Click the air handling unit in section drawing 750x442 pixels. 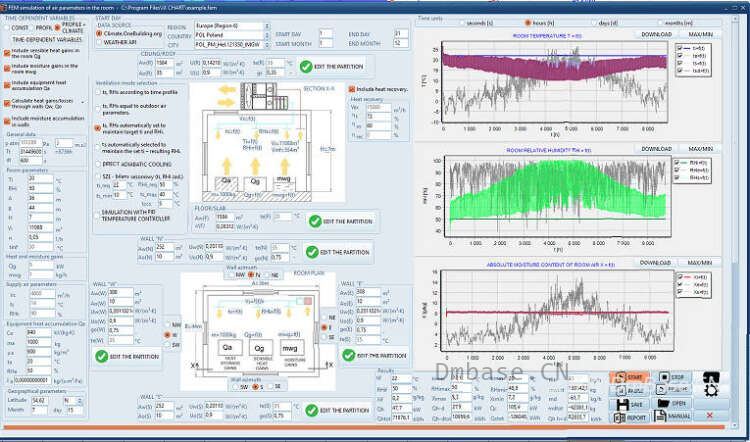point(264,96)
